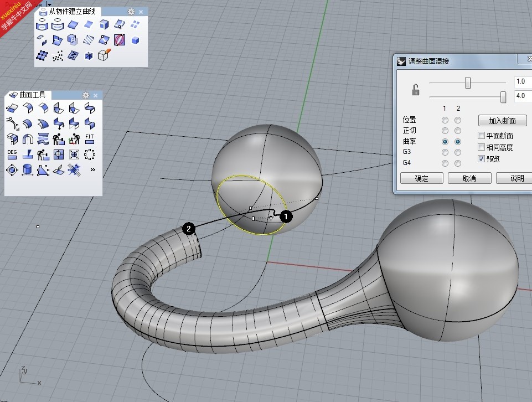Select the wireframe cube with orange pencil icon
Screen dimensions: 532x402
pos(104,55)
